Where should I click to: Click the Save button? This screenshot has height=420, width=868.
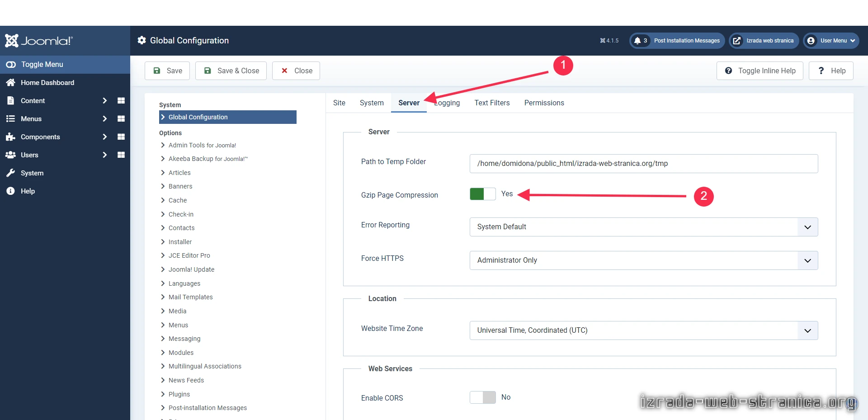point(167,71)
